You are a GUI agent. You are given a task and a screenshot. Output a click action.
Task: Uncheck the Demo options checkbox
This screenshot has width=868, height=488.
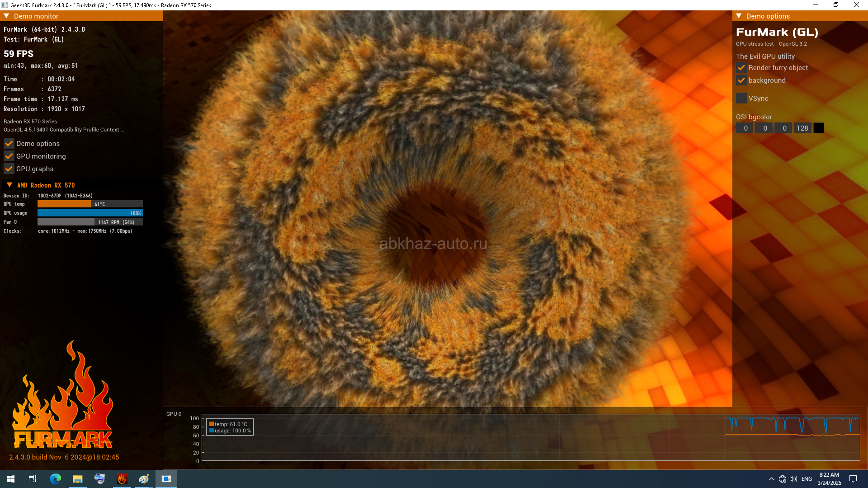[x=9, y=144]
